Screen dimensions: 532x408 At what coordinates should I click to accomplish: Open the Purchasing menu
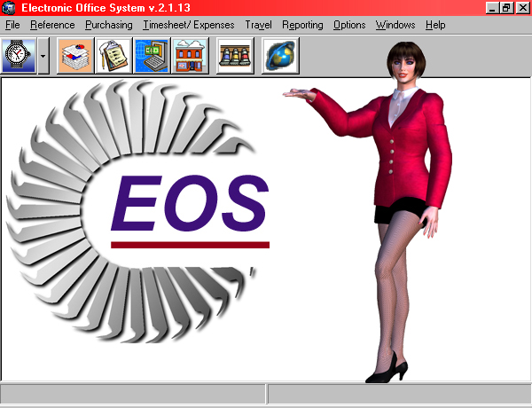tap(109, 25)
